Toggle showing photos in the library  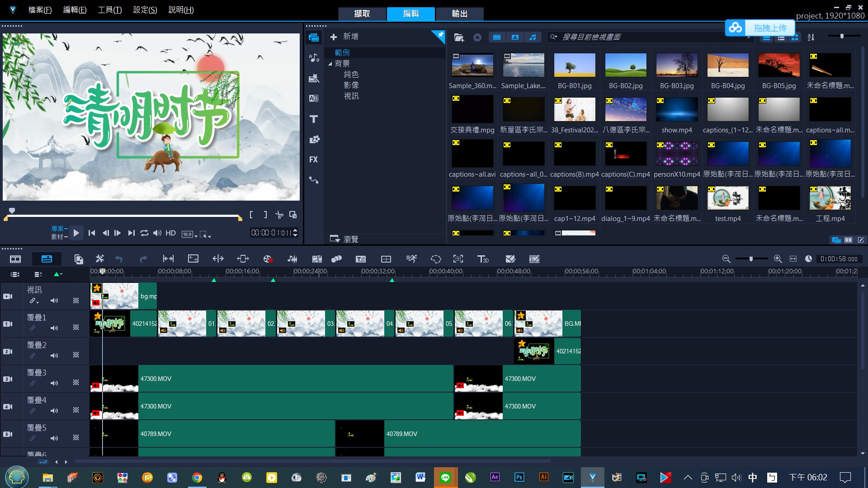coord(515,38)
